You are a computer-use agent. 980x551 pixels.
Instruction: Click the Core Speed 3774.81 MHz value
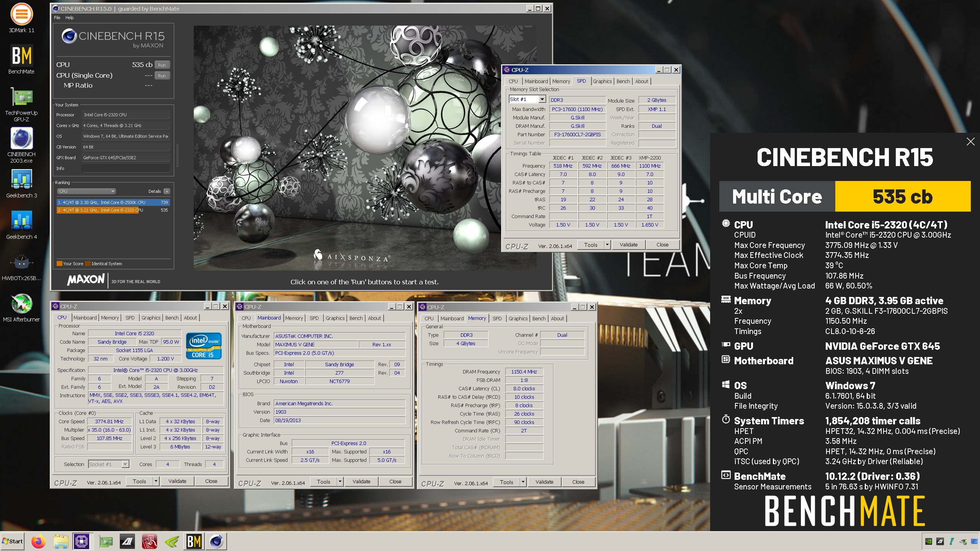[109, 422]
